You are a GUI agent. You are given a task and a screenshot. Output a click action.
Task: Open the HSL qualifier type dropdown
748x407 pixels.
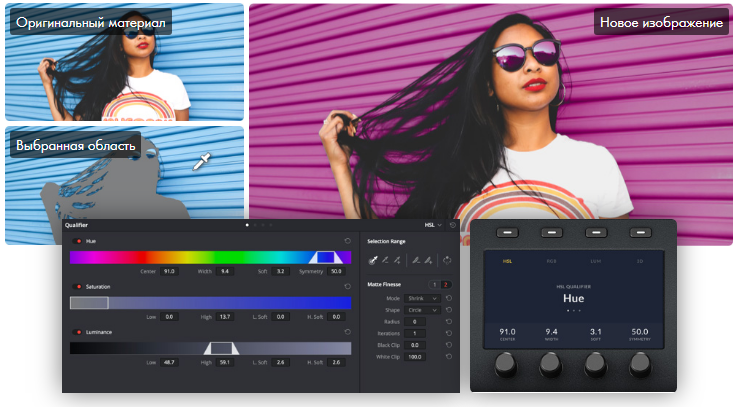pos(433,225)
